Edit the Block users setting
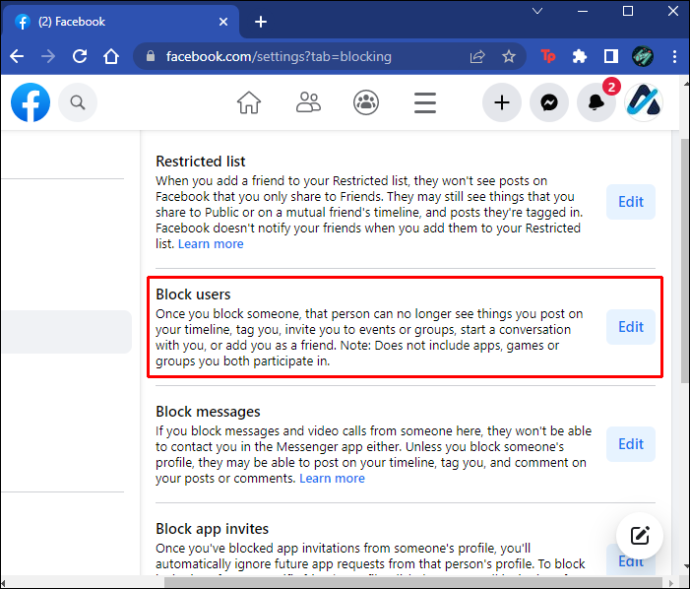 (x=631, y=327)
